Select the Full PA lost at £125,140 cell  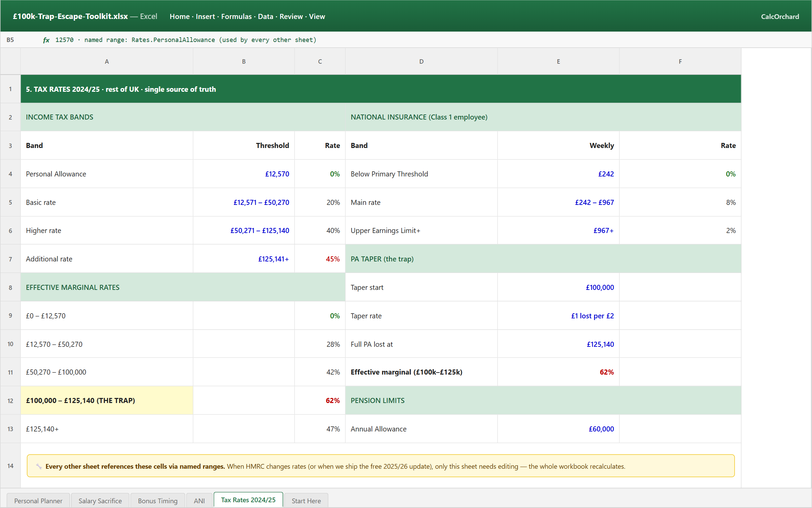pyautogui.click(x=558, y=344)
